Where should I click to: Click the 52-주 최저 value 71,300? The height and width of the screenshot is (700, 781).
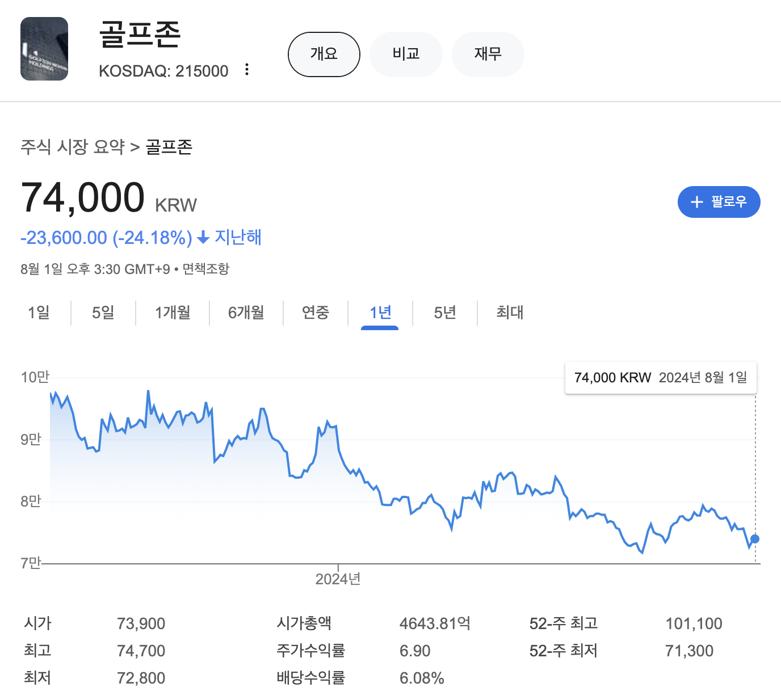point(689,651)
